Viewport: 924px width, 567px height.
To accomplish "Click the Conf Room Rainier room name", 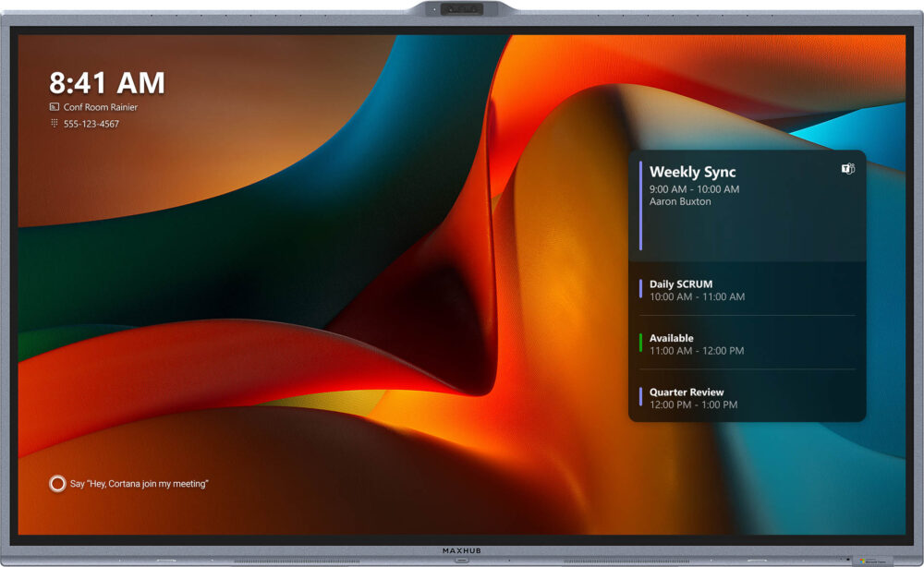I will pos(101,107).
